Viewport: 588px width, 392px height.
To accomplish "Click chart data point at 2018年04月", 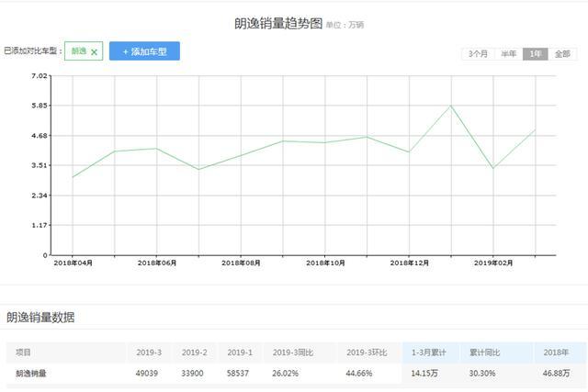I will 73,177.
